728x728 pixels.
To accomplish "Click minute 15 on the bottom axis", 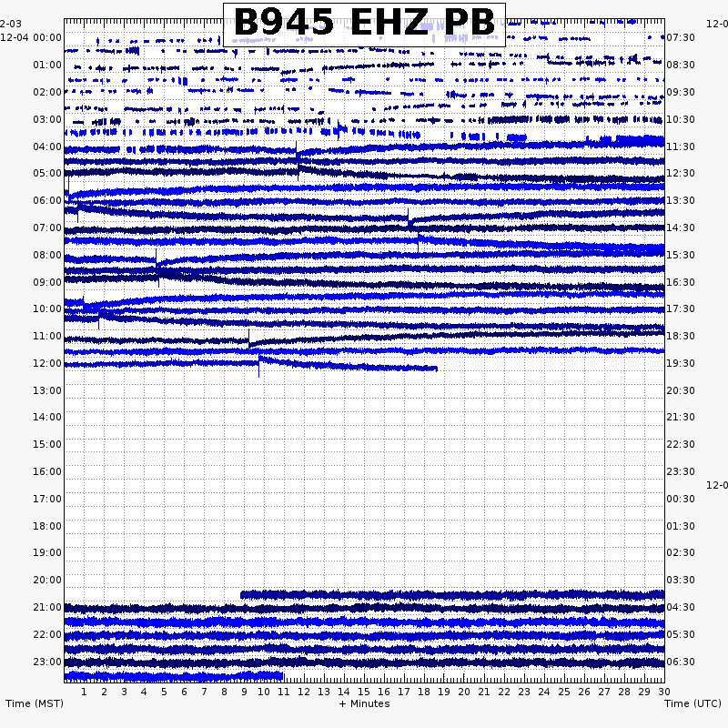I will [x=364, y=692].
